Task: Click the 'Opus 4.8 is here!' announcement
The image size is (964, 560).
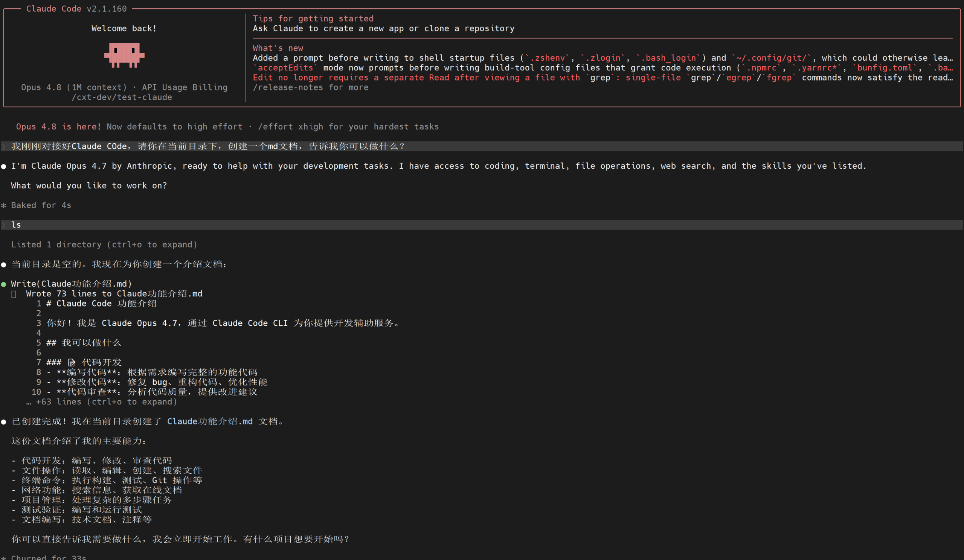Action: point(58,127)
